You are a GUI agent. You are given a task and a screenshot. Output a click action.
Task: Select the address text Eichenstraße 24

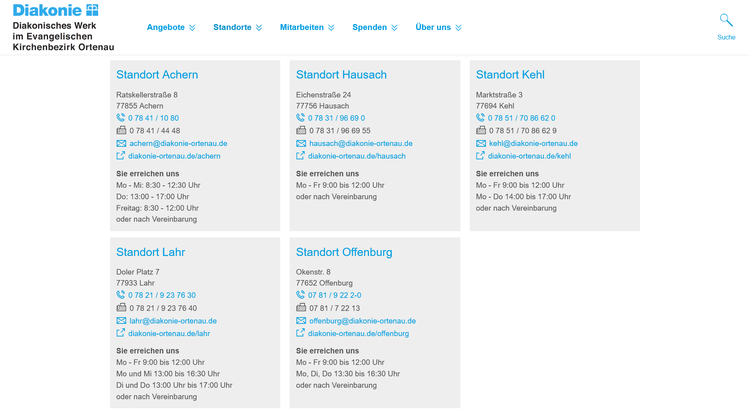323,95
